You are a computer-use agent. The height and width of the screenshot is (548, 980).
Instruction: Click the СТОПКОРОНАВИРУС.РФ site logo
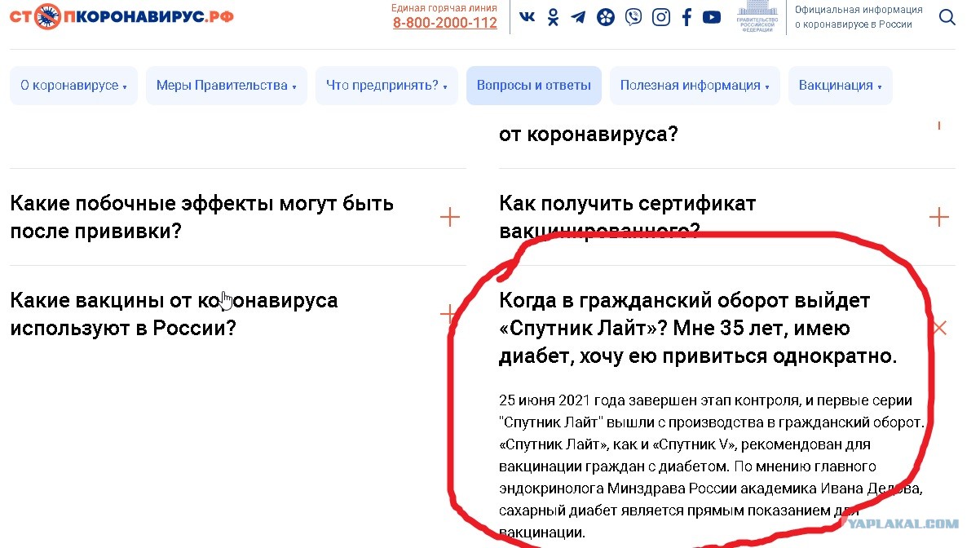(122, 15)
